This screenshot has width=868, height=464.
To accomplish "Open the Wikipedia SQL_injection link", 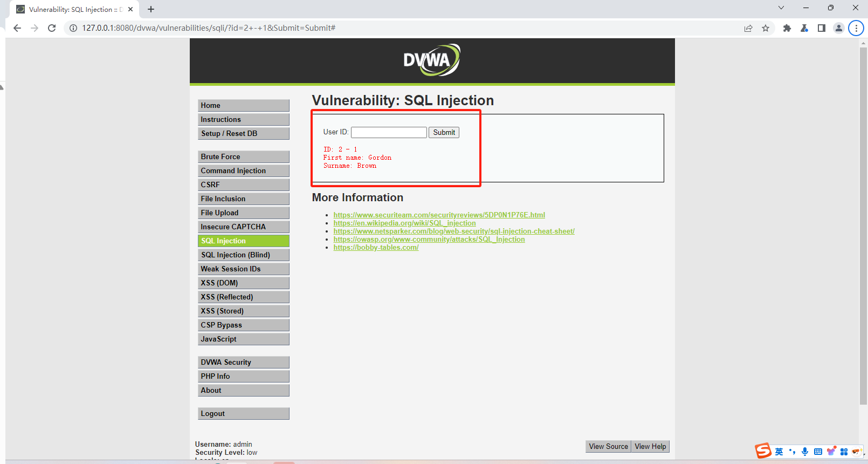I will [x=404, y=223].
